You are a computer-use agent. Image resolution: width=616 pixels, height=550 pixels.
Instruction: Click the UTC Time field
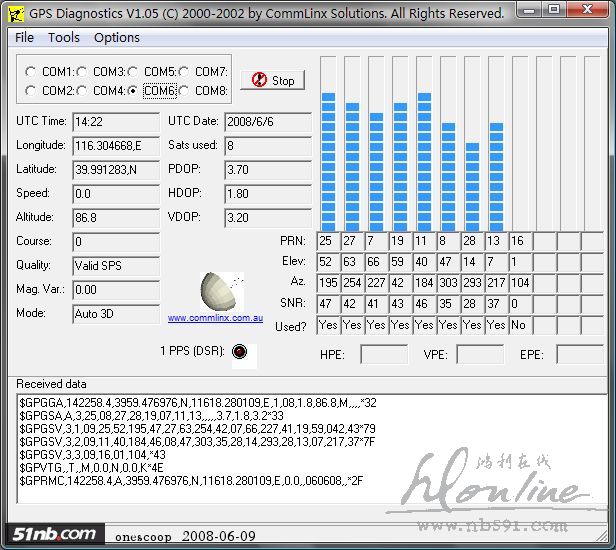pyautogui.click(x=115, y=122)
